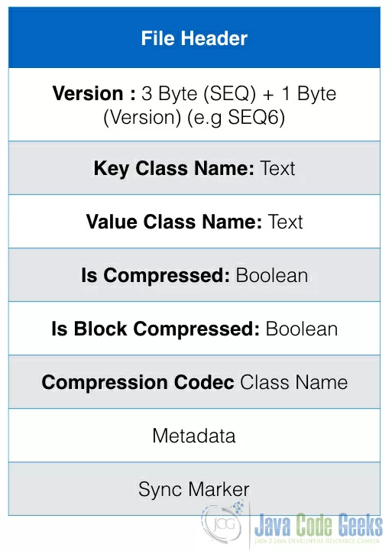Click the Metadata row
392x551 pixels.
point(194,436)
